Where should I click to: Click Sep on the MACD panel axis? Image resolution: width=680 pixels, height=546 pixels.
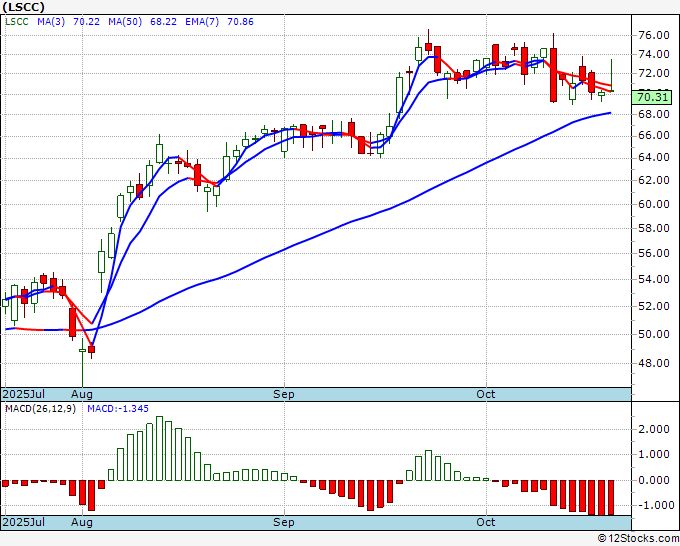pos(284,522)
